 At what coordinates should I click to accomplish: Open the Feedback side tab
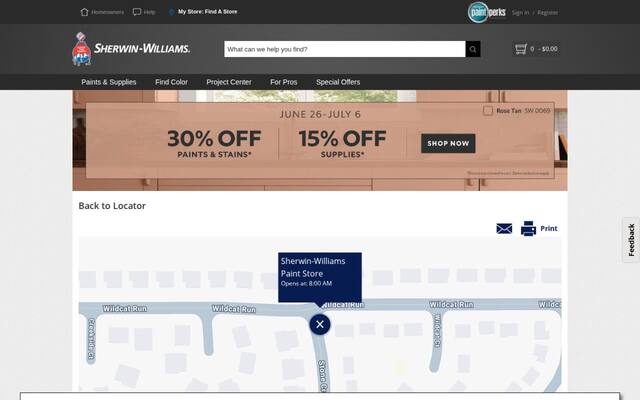pyautogui.click(x=631, y=240)
